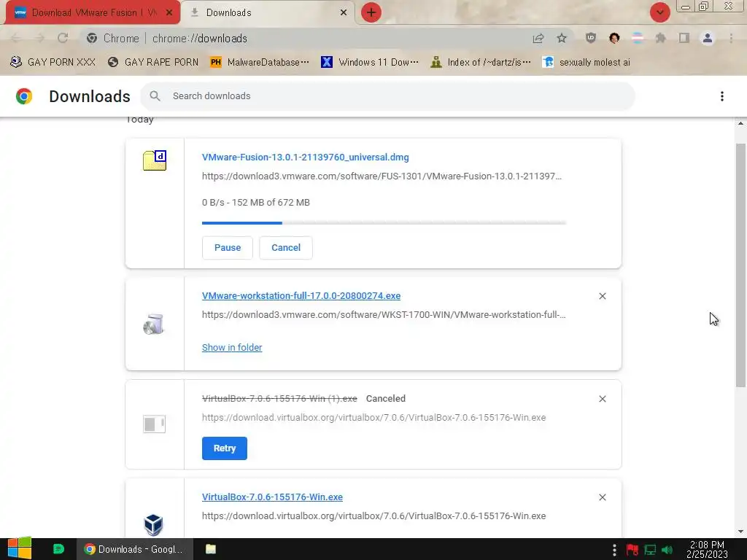Open VMware-workstation-full exe file link

pyautogui.click(x=301, y=296)
